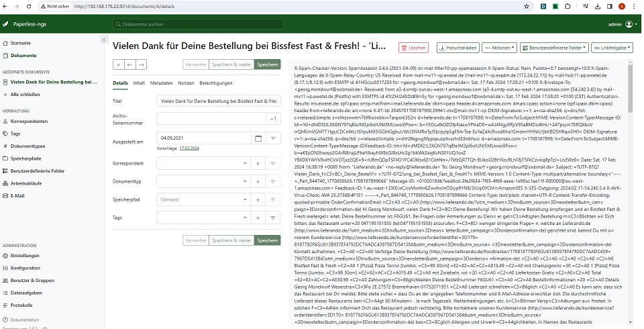The height and width of the screenshot is (329, 644).
Task: Click the Dokumente suchen search box
Action: [198, 24]
